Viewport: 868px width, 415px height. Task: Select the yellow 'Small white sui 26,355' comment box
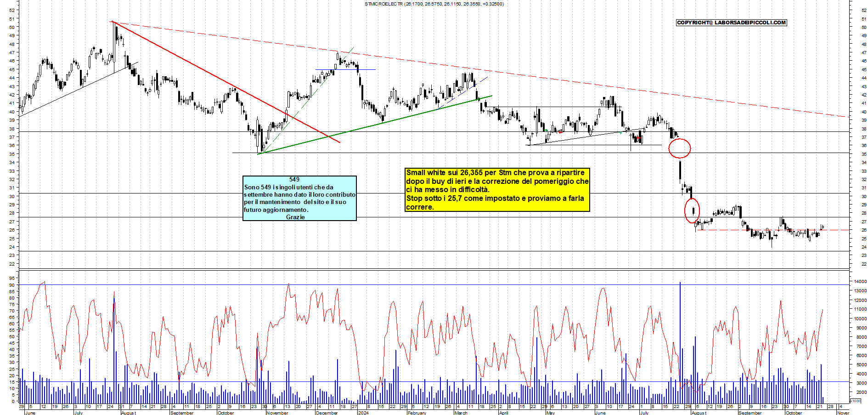[x=497, y=190]
